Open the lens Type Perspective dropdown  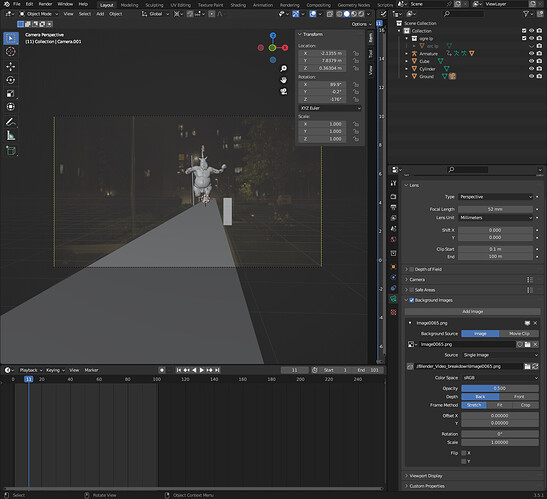pyautogui.click(x=496, y=197)
